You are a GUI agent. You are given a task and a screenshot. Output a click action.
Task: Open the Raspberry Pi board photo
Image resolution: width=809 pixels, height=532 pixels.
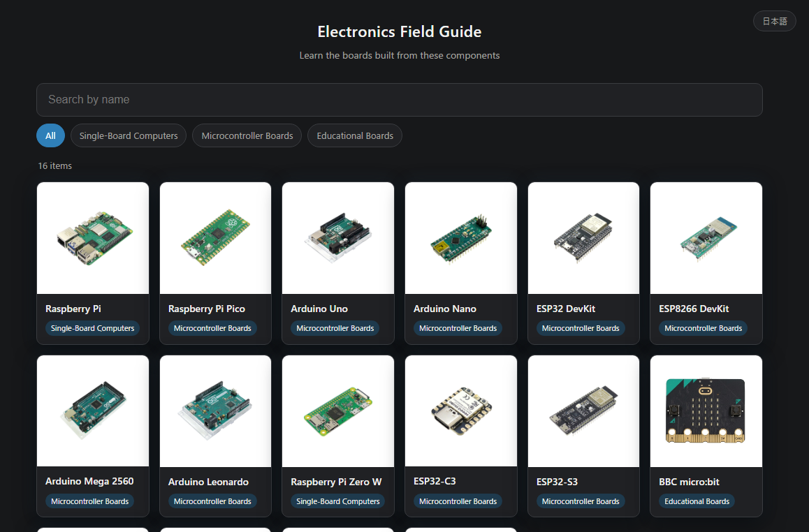[93, 238]
